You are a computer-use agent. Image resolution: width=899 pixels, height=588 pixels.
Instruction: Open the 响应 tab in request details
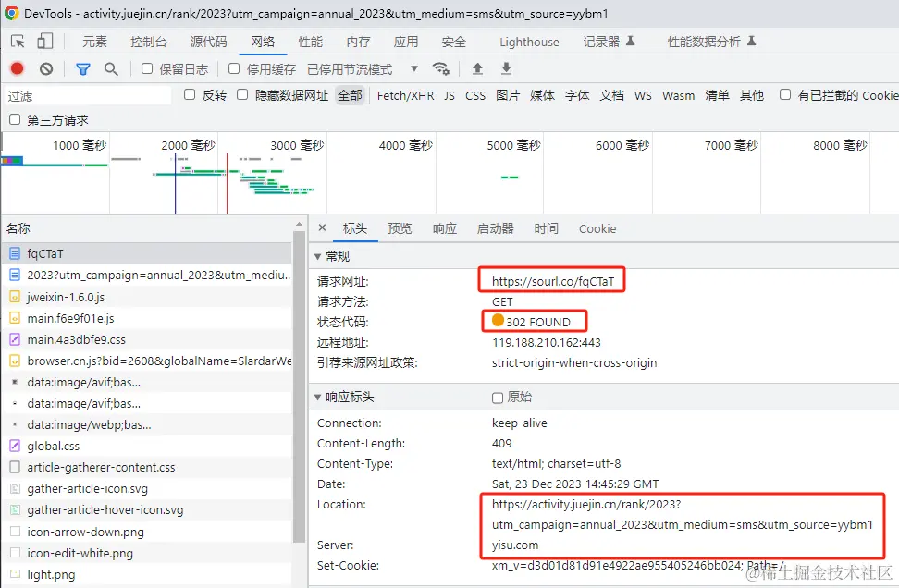(x=444, y=228)
